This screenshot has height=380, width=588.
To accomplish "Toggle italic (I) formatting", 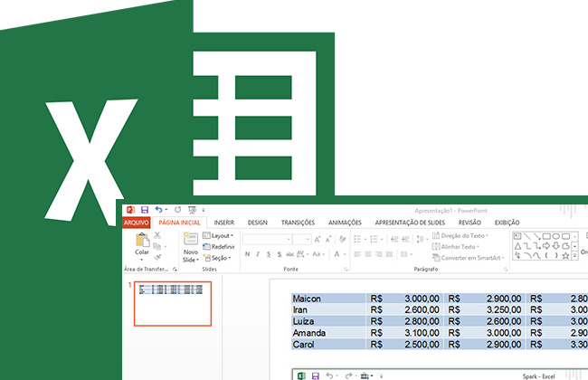I will [258, 254].
